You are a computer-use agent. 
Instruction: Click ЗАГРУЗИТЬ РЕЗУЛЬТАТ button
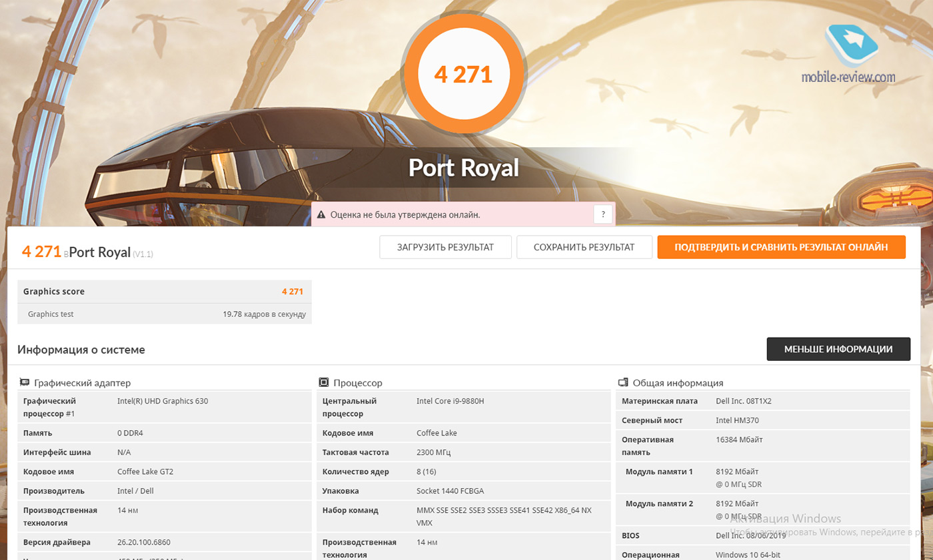pos(445,247)
